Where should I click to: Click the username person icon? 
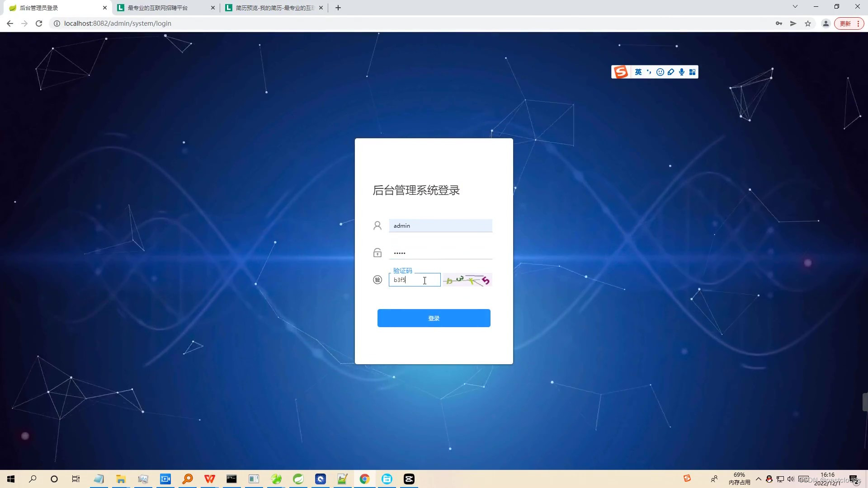pyautogui.click(x=377, y=225)
